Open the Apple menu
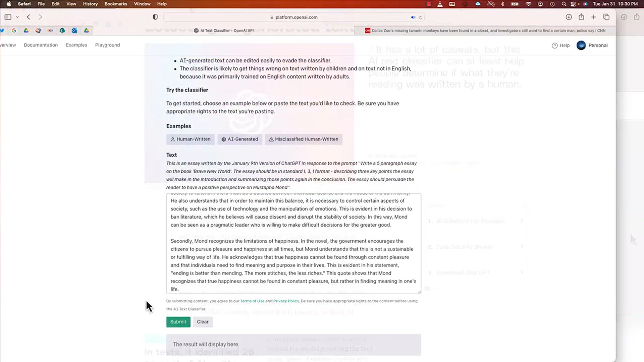Screen dimensions: 644x362 tap(9, 4)
